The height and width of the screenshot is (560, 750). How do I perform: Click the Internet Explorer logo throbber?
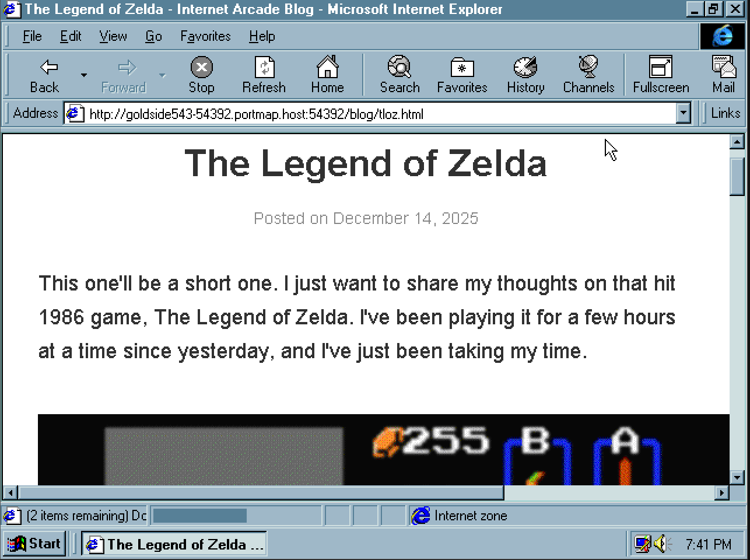pos(723,36)
